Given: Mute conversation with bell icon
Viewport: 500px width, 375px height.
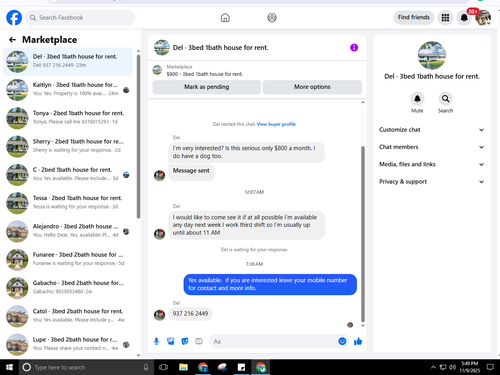Looking at the screenshot, I should point(417,99).
